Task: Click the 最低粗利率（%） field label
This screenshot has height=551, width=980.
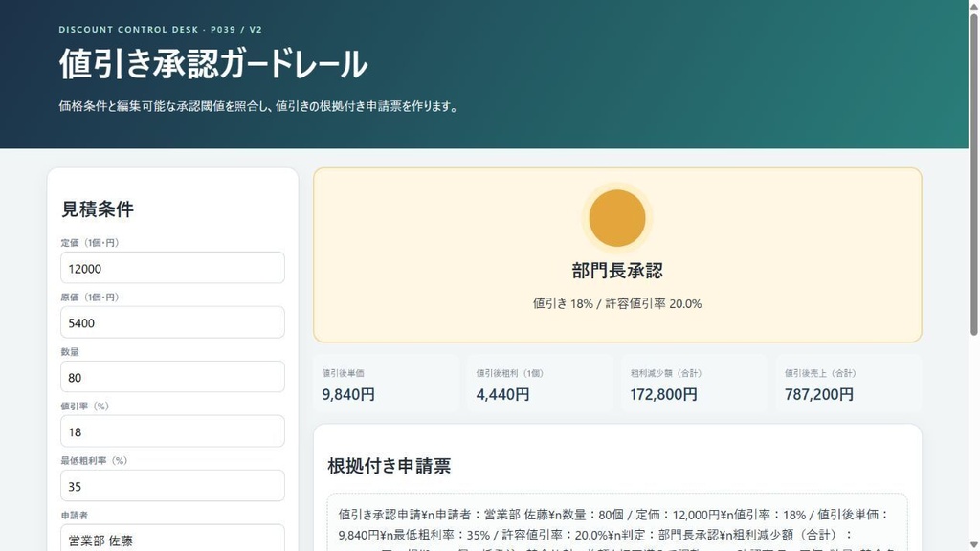Action: click(95, 460)
